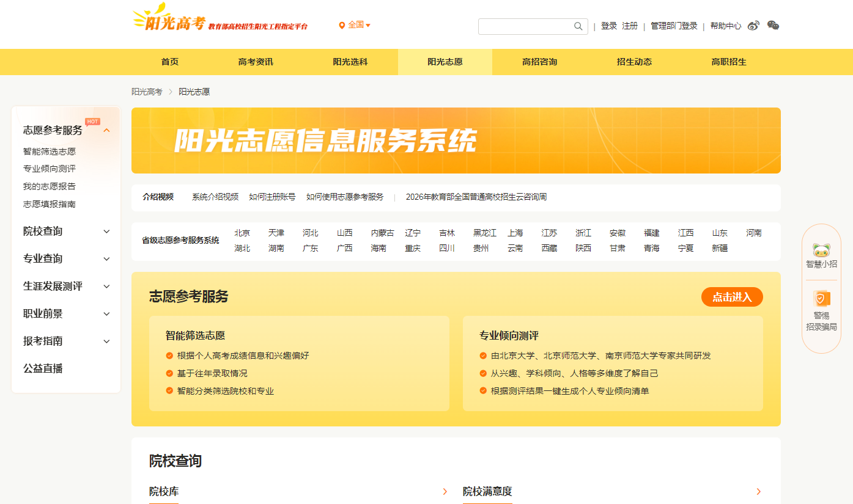Click the 专业倾向测评 card heading
853x504 pixels.
(509, 335)
